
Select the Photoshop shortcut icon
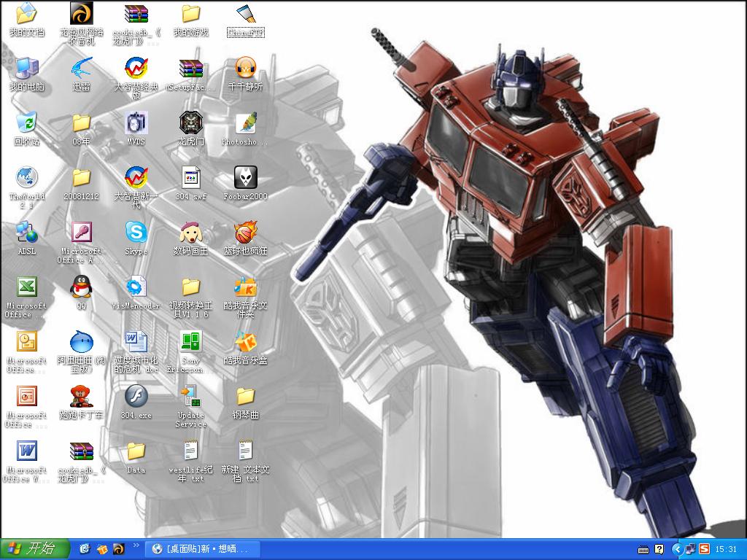point(246,123)
